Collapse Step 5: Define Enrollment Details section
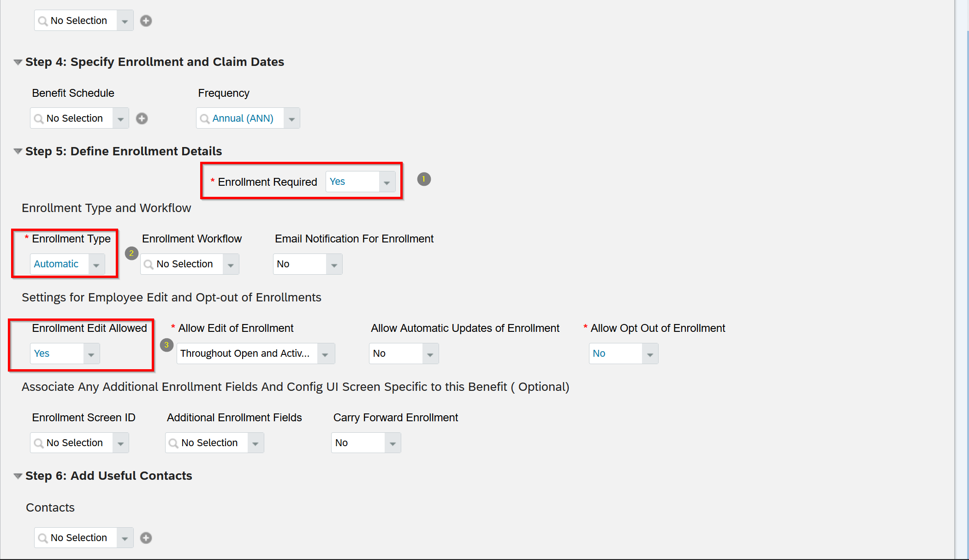This screenshot has height=560, width=969. click(x=18, y=151)
